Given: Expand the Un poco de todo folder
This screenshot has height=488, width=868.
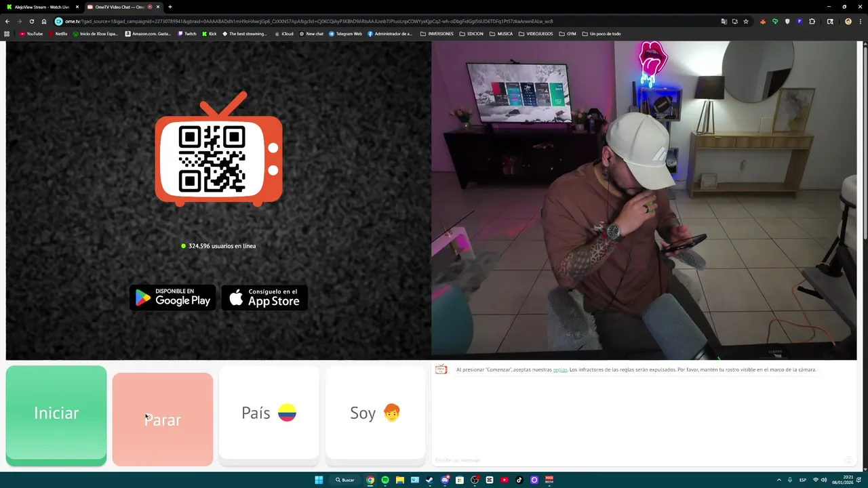Looking at the screenshot, I should pyautogui.click(x=601, y=34).
